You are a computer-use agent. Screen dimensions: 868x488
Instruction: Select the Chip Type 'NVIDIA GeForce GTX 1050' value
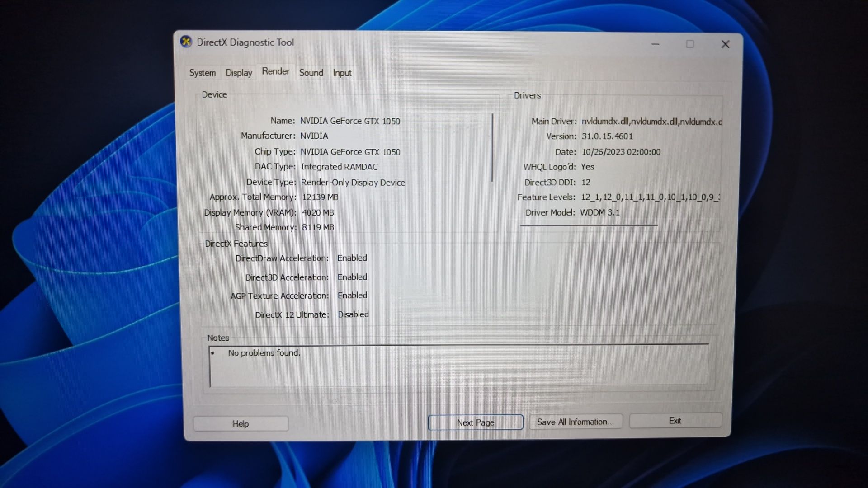pos(350,152)
